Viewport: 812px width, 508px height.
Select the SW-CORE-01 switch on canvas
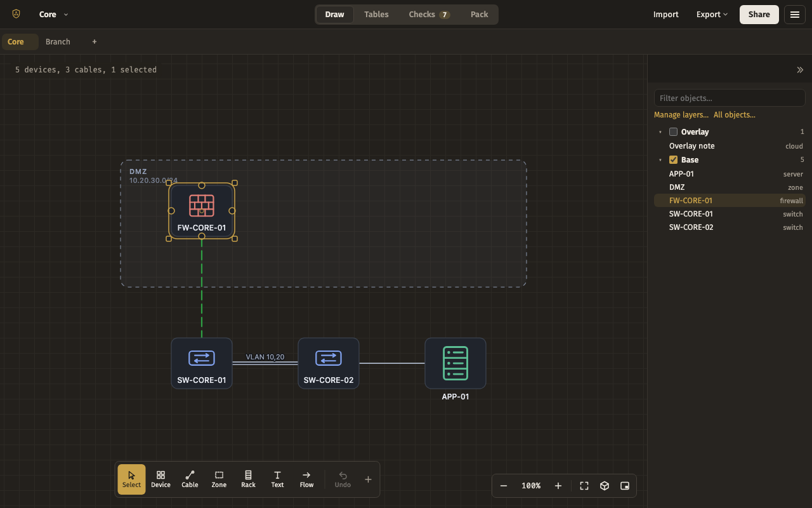click(202, 363)
